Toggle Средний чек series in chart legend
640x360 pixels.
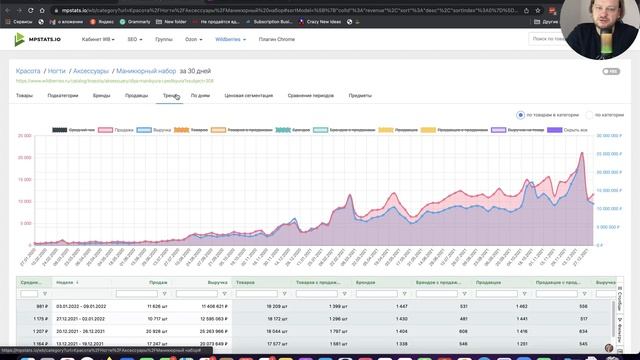[73, 130]
